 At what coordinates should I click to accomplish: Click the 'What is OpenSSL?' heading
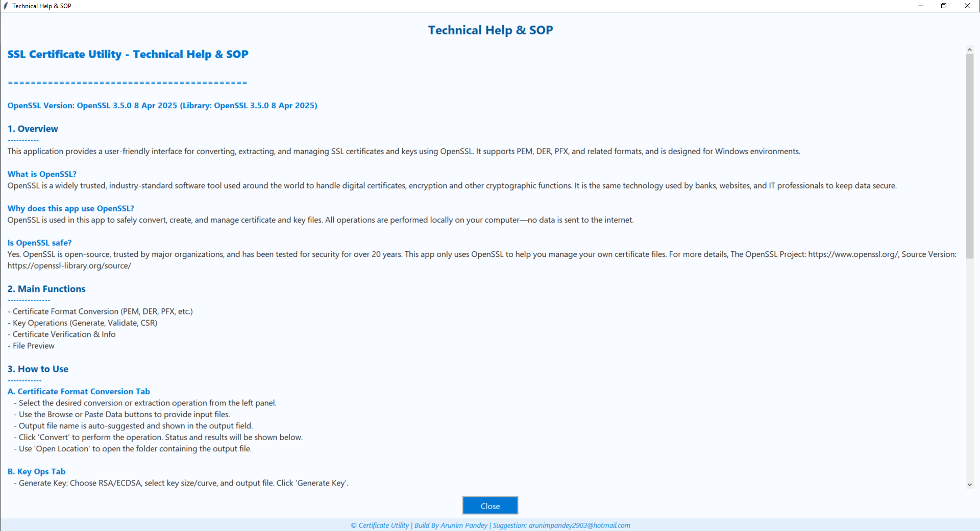41,174
